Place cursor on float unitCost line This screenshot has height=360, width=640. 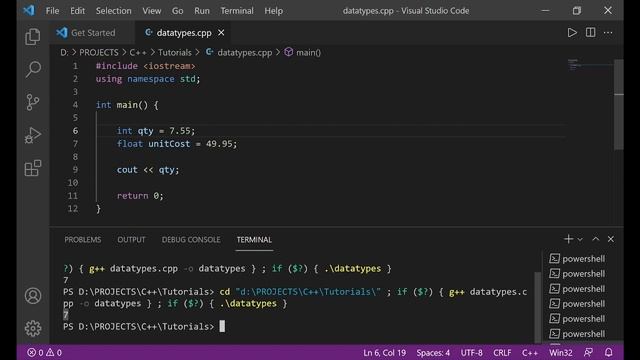pyautogui.click(x=177, y=144)
